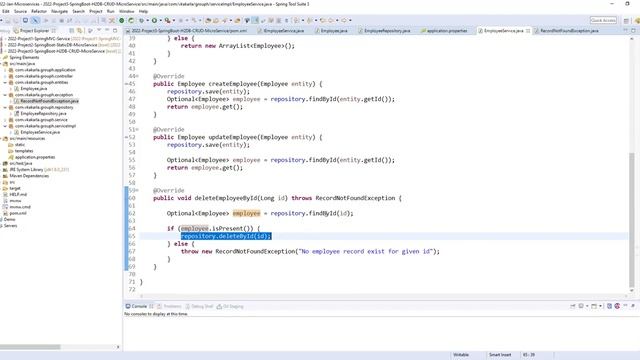Collapse the fold marker at line 51
The image size is (640, 360).
(138, 129)
